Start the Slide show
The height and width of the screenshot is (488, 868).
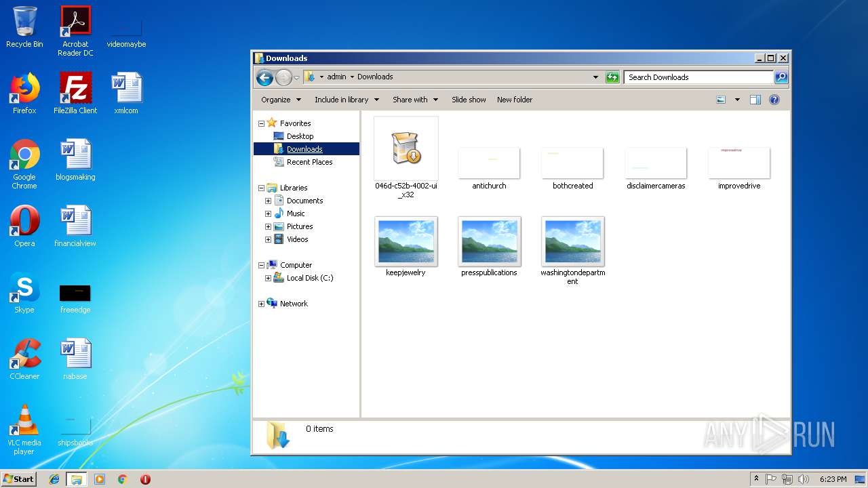pos(469,100)
